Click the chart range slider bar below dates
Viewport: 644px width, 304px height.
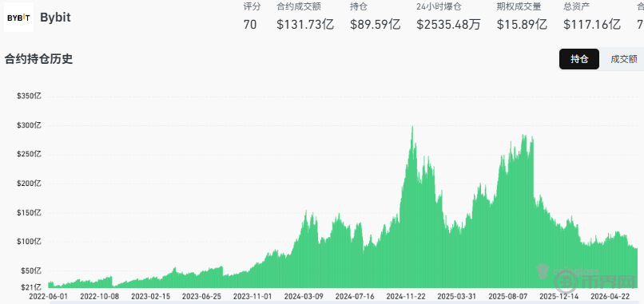pyautogui.click(x=344, y=302)
